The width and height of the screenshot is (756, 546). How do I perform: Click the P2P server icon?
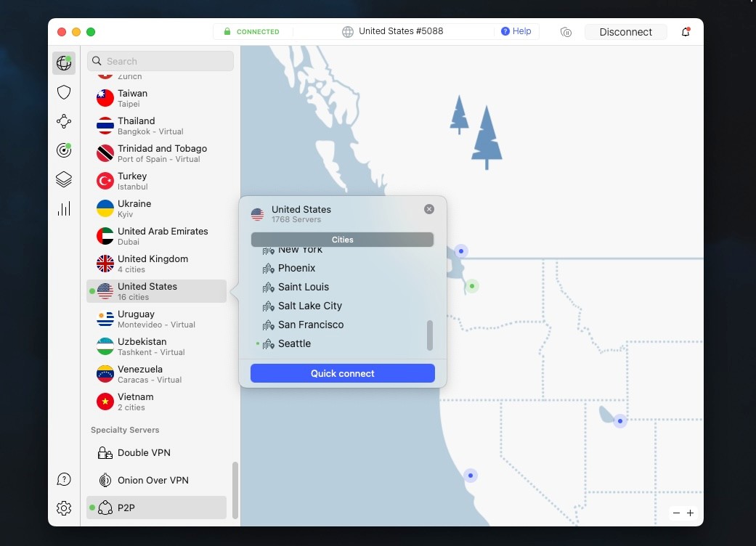click(105, 508)
